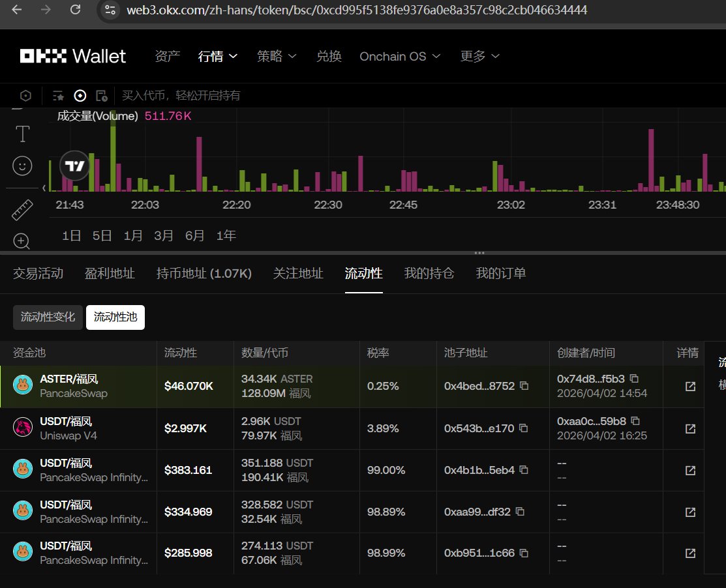
Task: Open details link for the $334.969 pool
Action: [690, 512]
